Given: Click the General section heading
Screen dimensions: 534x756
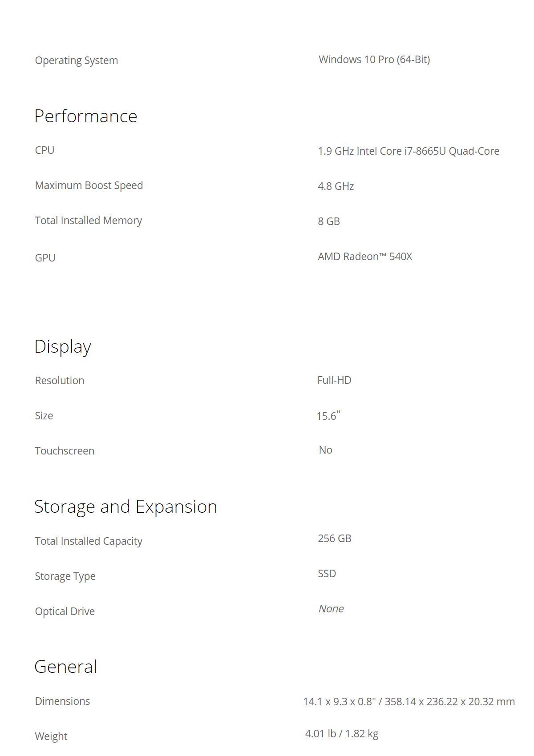Looking at the screenshot, I should (66, 667).
